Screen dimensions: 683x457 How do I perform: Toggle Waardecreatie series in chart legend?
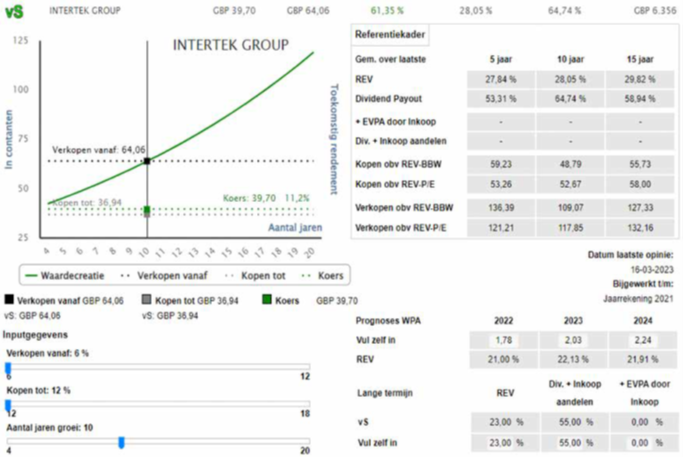tap(65, 276)
